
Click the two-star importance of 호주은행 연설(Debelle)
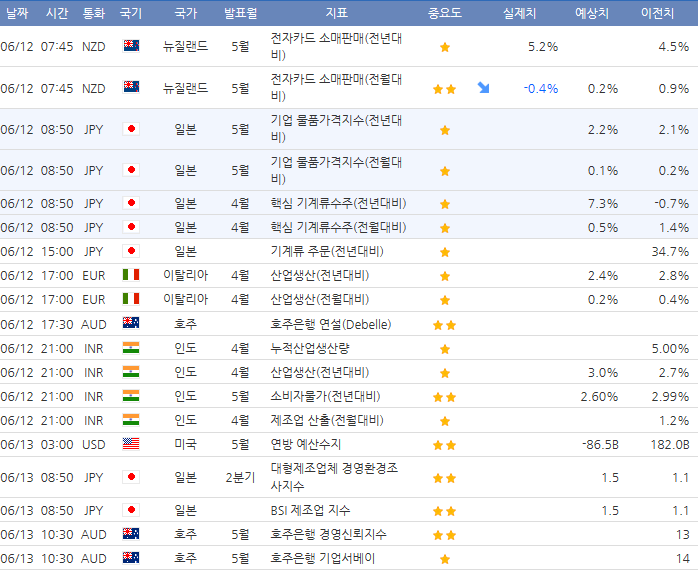pos(445,325)
